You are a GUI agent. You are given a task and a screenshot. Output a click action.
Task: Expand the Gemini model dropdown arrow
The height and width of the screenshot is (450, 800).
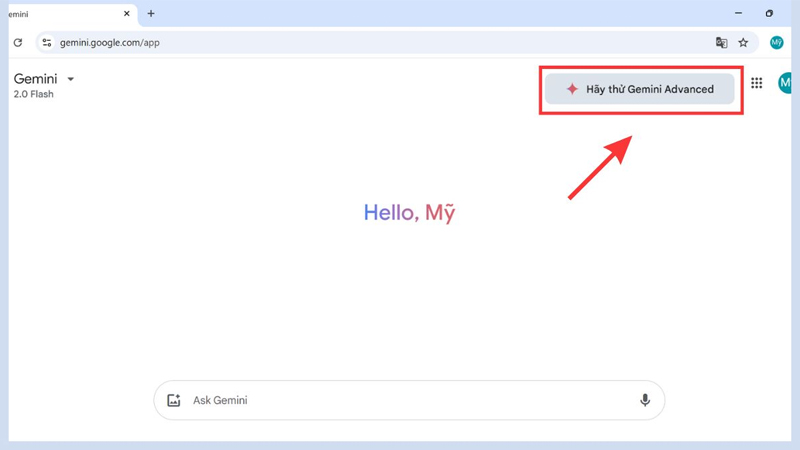click(70, 79)
